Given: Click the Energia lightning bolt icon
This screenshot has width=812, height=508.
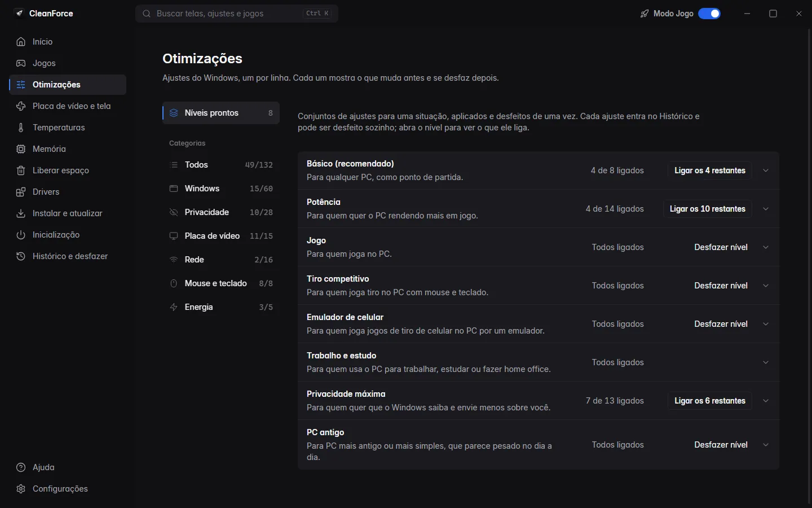Looking at the screenshot, I should tap(174, 307).
